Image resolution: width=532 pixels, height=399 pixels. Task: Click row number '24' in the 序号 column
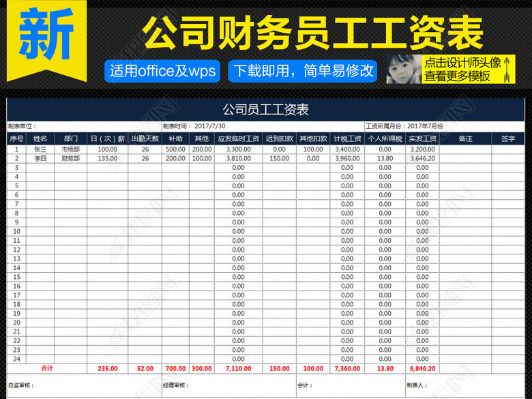[16, 359]
